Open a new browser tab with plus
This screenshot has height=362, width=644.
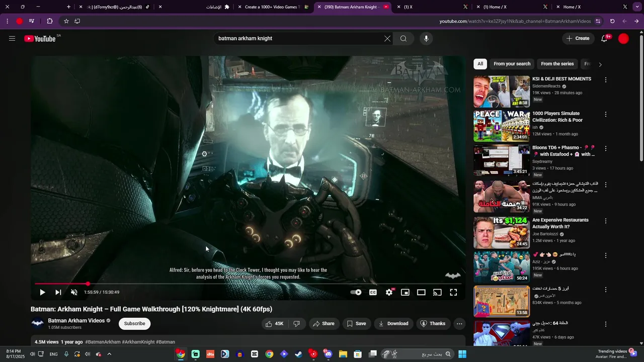click(x=69, y=7)
